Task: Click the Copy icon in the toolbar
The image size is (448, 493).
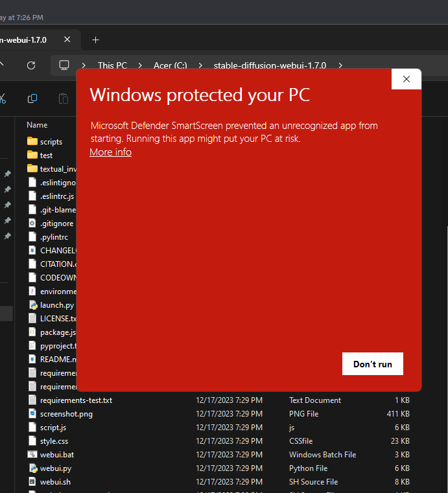Action: [32, 98]
